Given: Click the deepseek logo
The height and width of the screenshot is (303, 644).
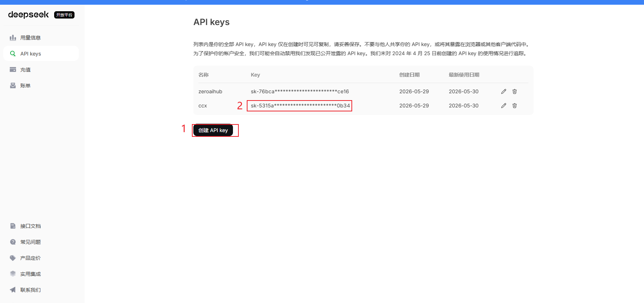Looking at the screenshot, I should (x=28, y=15).
